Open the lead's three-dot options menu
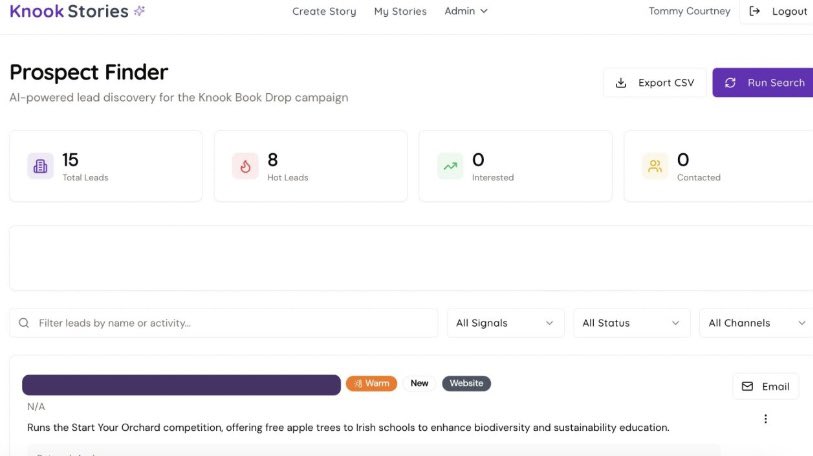This screenshot has width=813, height=456. (765, 419)
